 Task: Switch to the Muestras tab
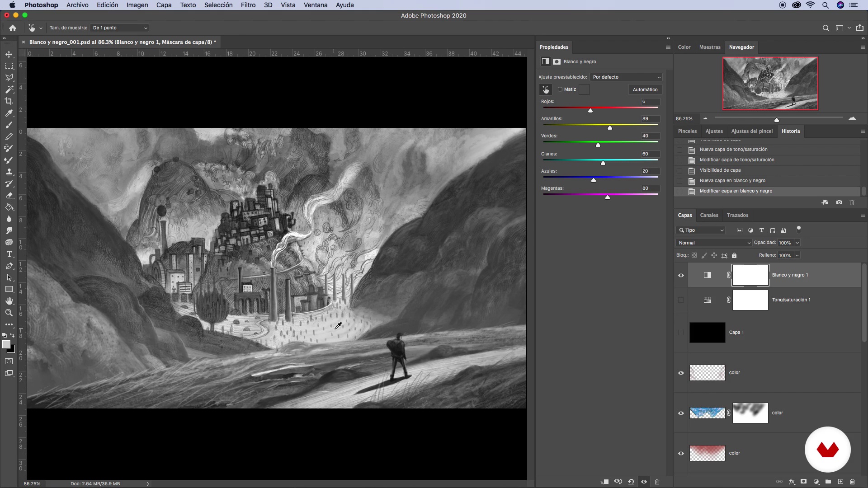pyautogui.click(x=710, y=47)
